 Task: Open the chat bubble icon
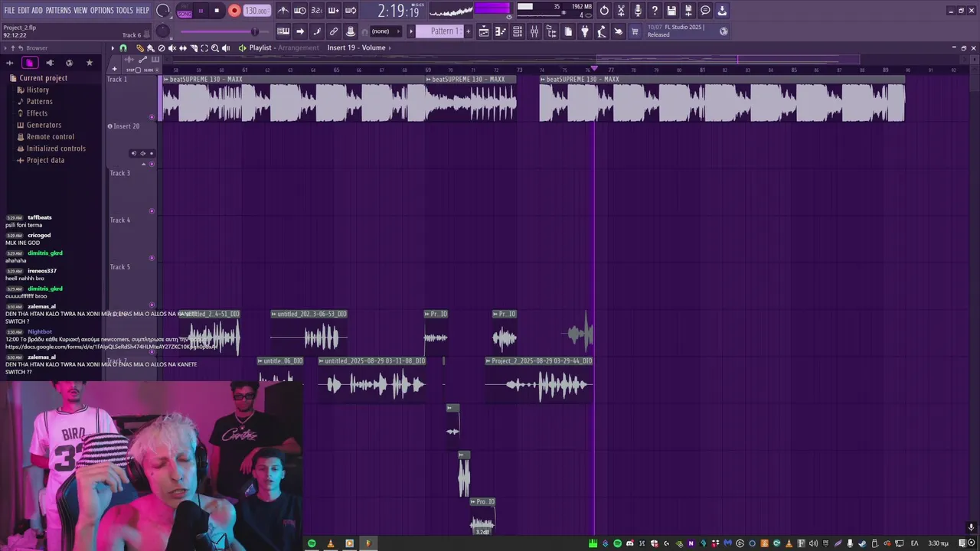click(705, 11)
